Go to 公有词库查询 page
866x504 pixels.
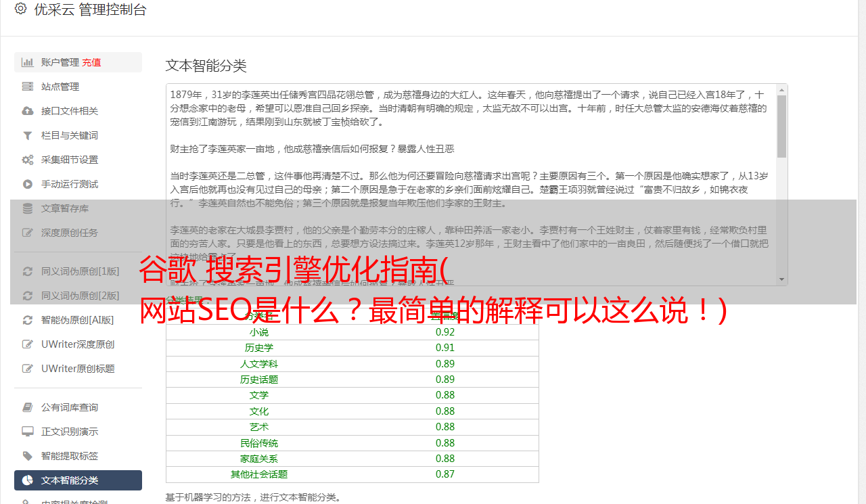click(78, 407)
